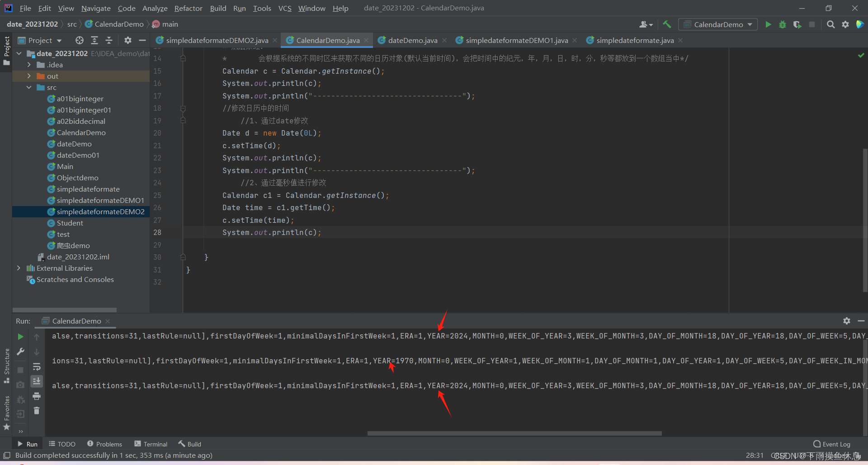
Task: Select date_20231202.iml file
Action: coord(78,257)
